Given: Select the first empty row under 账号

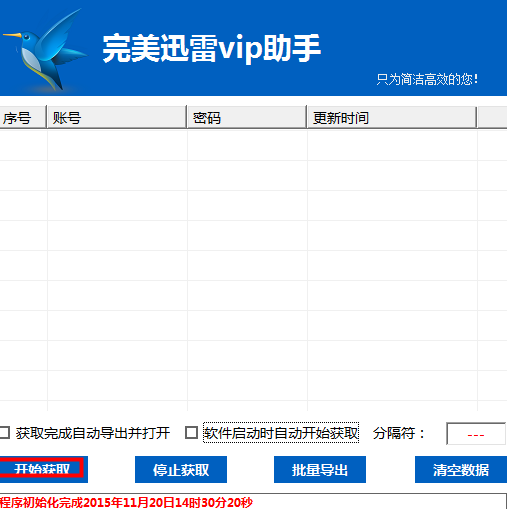Looking at the screenshot, I should (117, 146).
